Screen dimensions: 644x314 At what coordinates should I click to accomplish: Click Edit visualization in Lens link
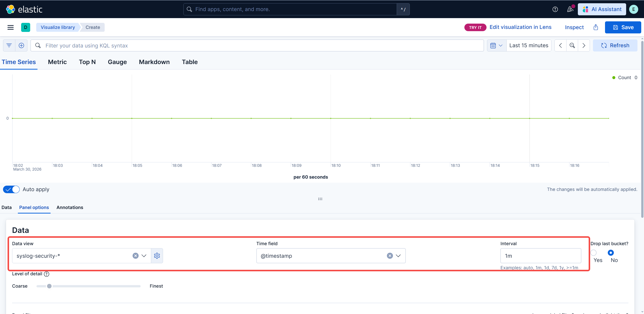(520, 27)
